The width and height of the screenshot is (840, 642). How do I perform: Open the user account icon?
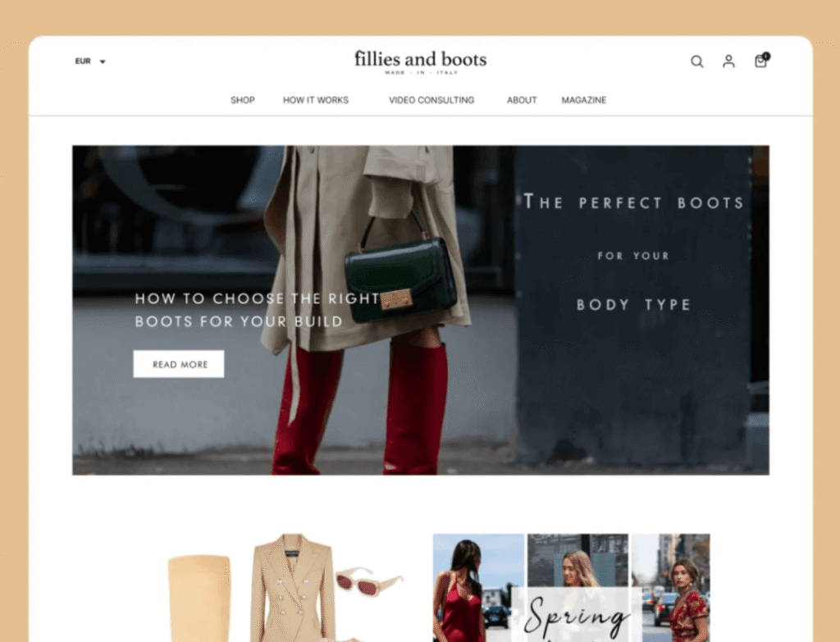[x=728, y=61]
